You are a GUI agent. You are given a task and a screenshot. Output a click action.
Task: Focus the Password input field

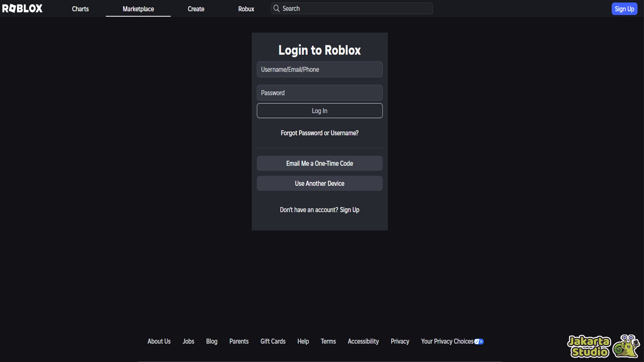[319, 93]
